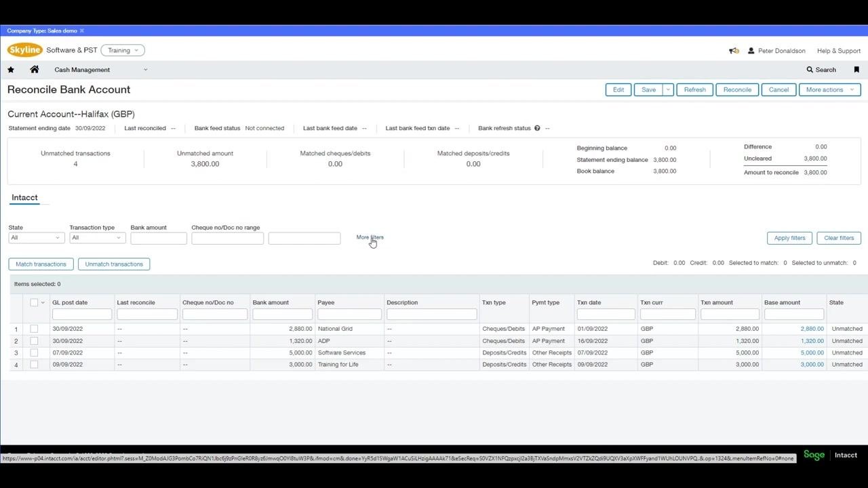Image resolution: width=868 pixels, height=488 pixels.
Task: Click the favorites star icon
Action: 11,70
